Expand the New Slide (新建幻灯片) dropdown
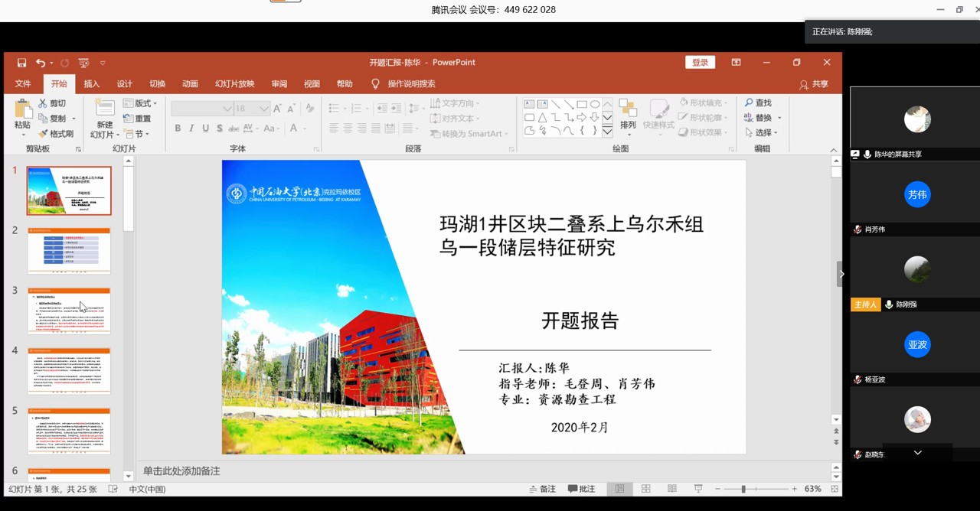This screenshot has width=980, height=511. pyautogui.click(x=105, y=135)
